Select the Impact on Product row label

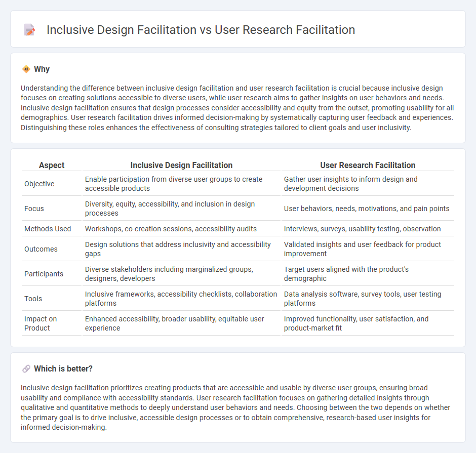tap(41, 323)
